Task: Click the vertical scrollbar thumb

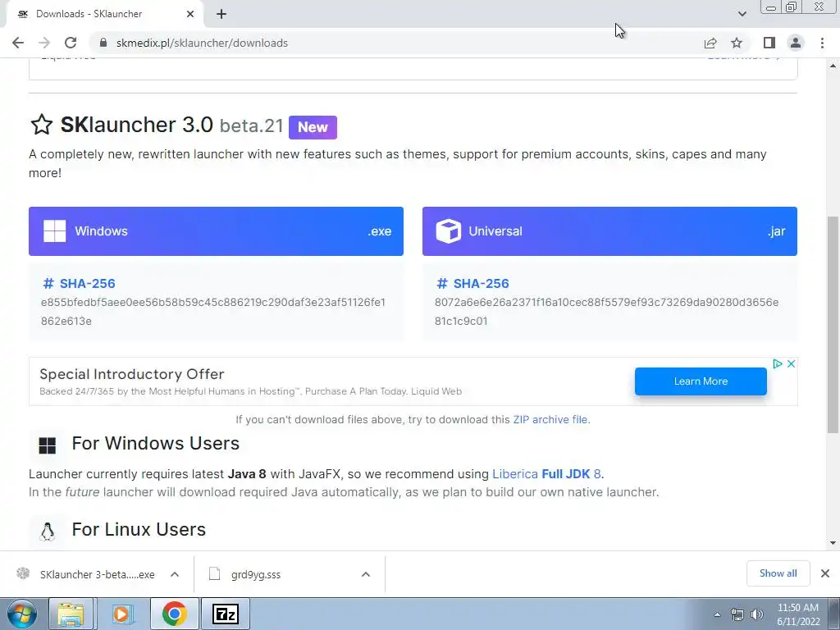Action: (833, 324)
